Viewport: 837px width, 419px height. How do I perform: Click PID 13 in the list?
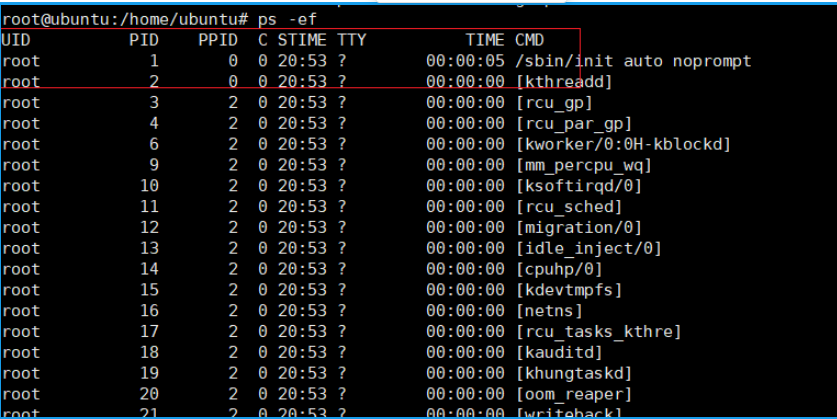click(x=149, y=248)
